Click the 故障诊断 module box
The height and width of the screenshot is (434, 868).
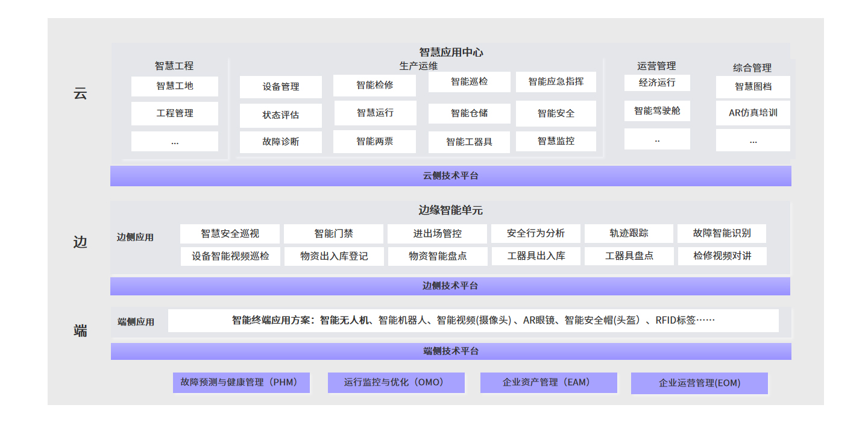click(281, 142)
